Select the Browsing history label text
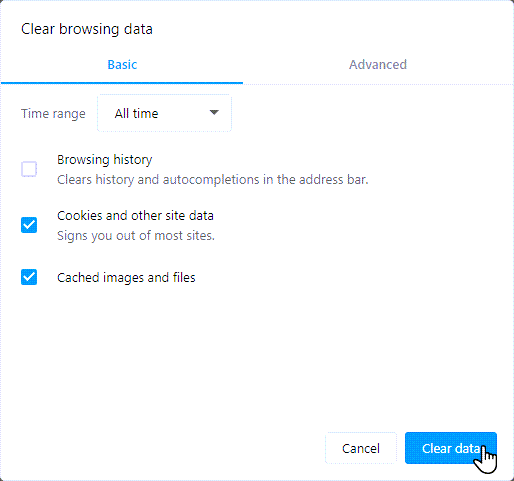 pos(105,160)
